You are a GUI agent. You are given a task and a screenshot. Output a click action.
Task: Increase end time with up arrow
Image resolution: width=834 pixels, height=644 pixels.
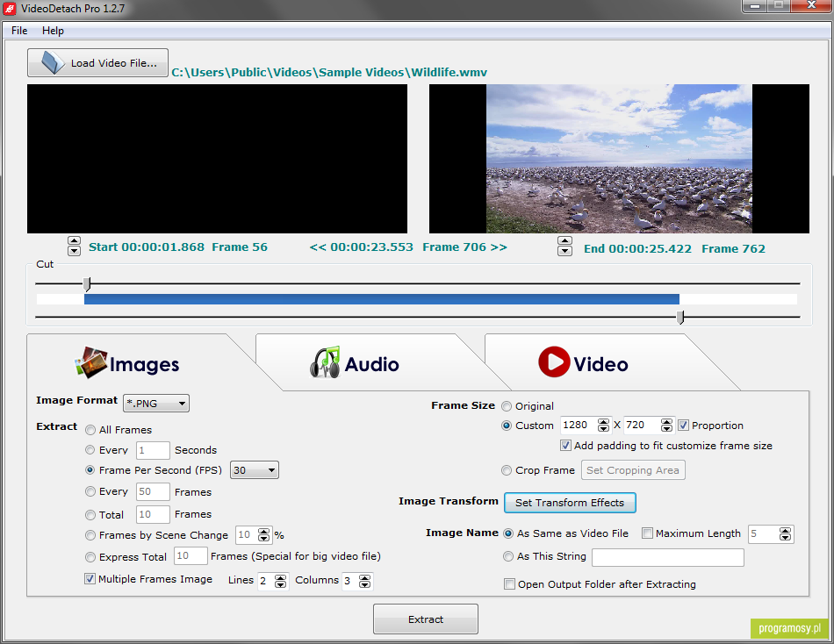[564, 241]
